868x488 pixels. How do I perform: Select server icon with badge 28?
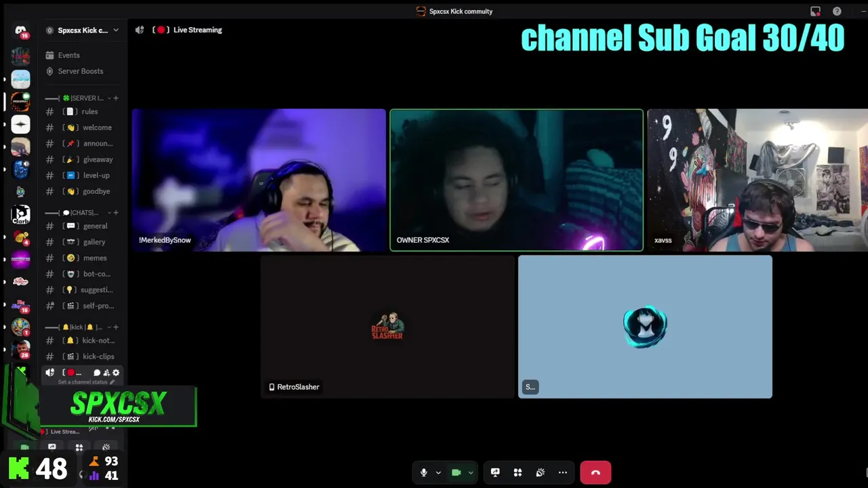tap(20, 350)
